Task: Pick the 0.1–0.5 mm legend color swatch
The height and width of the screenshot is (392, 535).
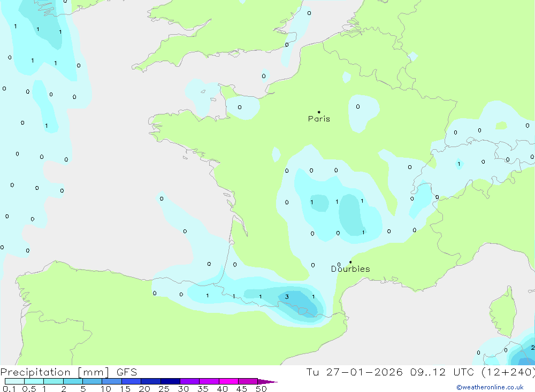Action: tap(14, 381)
